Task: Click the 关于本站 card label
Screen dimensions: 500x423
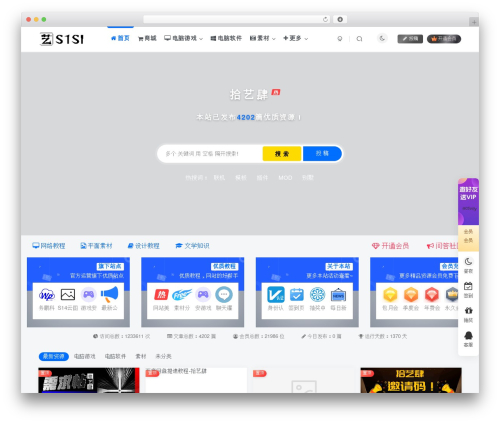Action: [x=339, y=266]
